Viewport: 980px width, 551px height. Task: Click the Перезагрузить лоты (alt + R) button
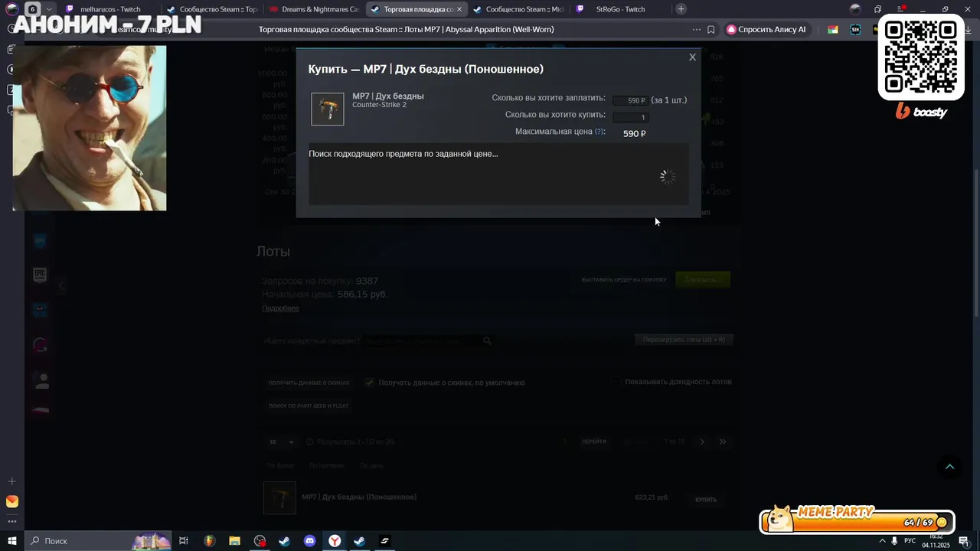pyautogui.click(x=684, y=339)
